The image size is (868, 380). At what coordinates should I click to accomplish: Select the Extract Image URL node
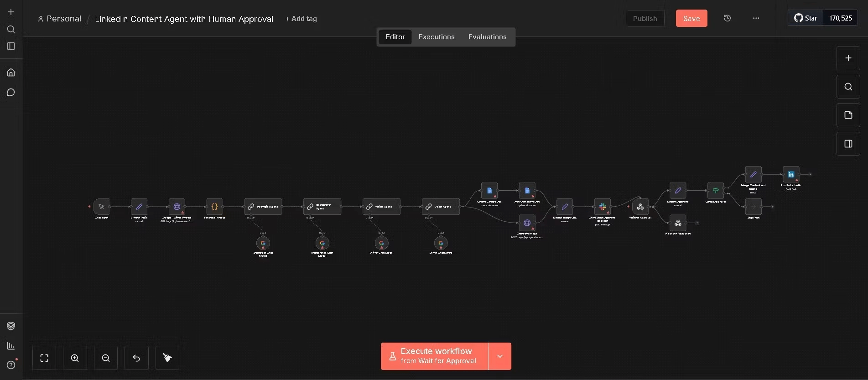565,207
